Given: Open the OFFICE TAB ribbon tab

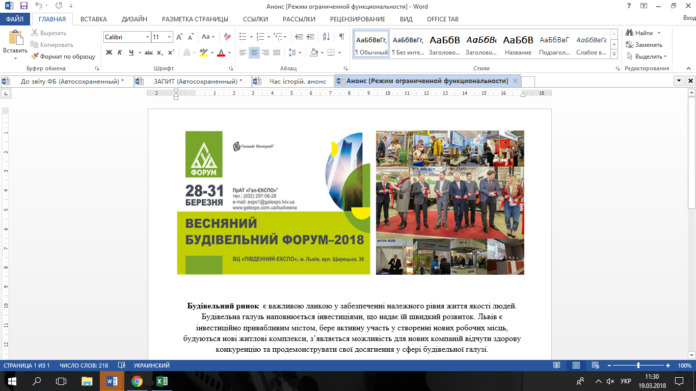Looking at the screenshot, I should click(x=443, y=19).
